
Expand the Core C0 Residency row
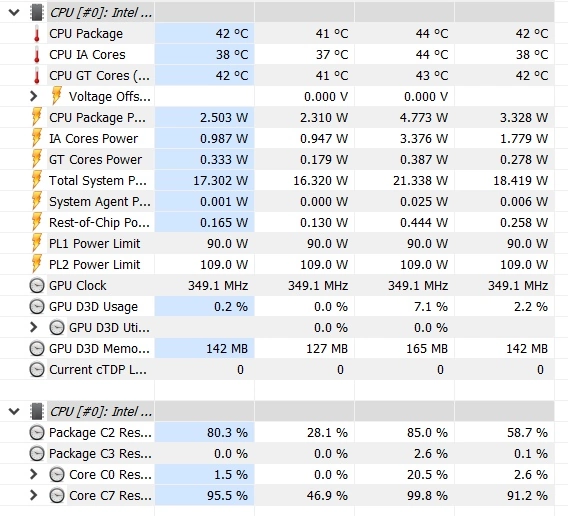coord(34,474)
